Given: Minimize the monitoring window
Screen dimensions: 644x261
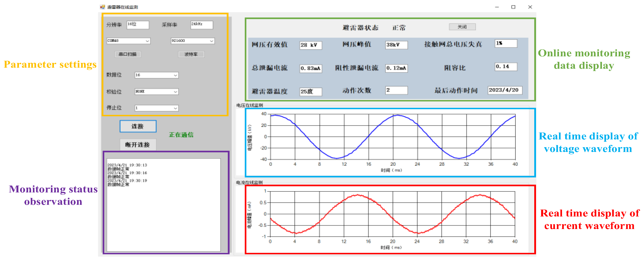Looking at the screenshot, I should [497, 7].
